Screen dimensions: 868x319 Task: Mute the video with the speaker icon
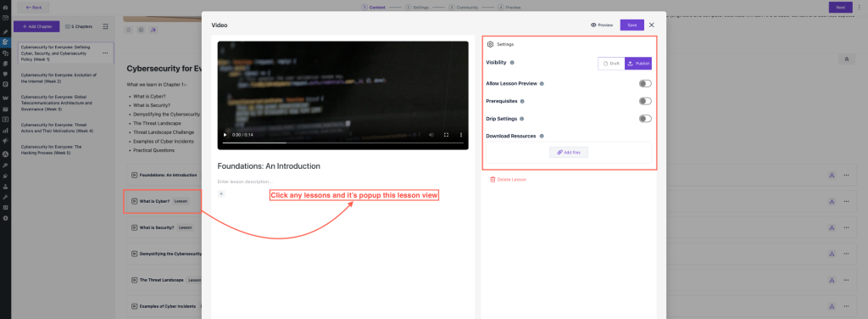[431, 135]
